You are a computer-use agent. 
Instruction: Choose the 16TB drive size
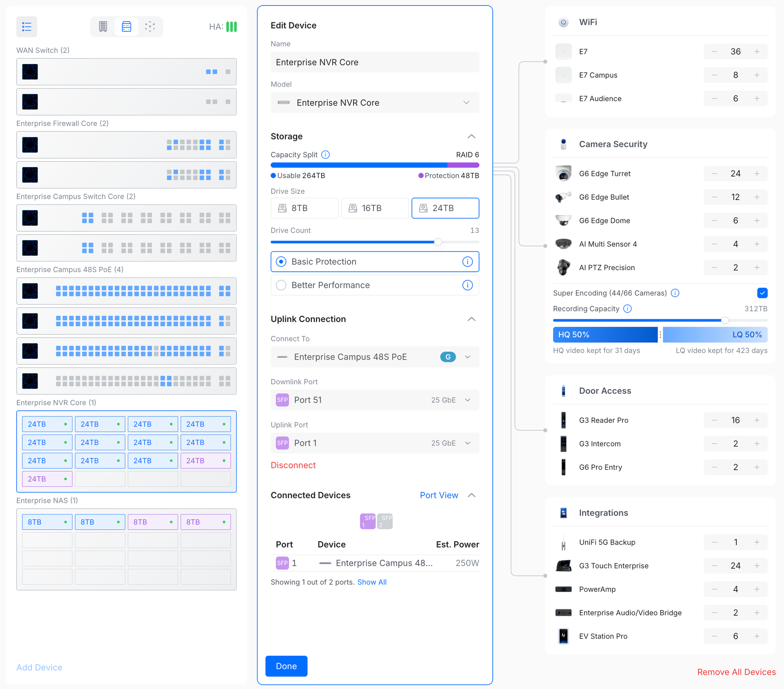pos(375,208)
